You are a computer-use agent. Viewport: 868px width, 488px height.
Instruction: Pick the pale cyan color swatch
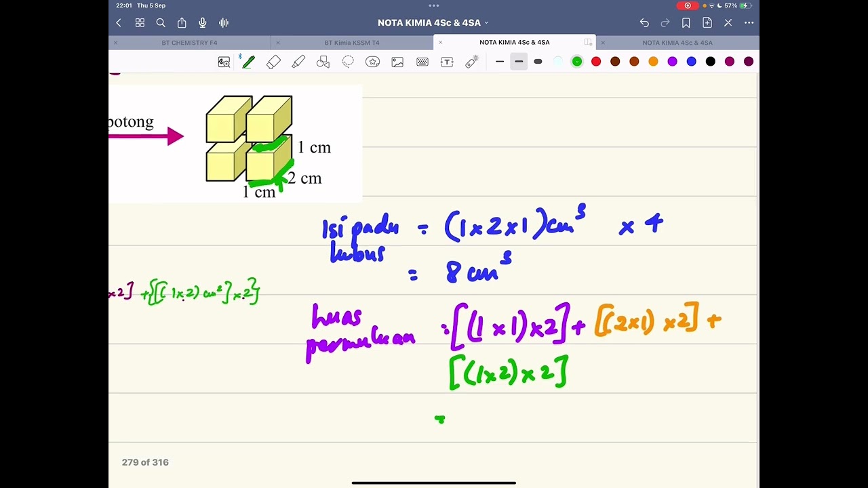pos(558,62)
